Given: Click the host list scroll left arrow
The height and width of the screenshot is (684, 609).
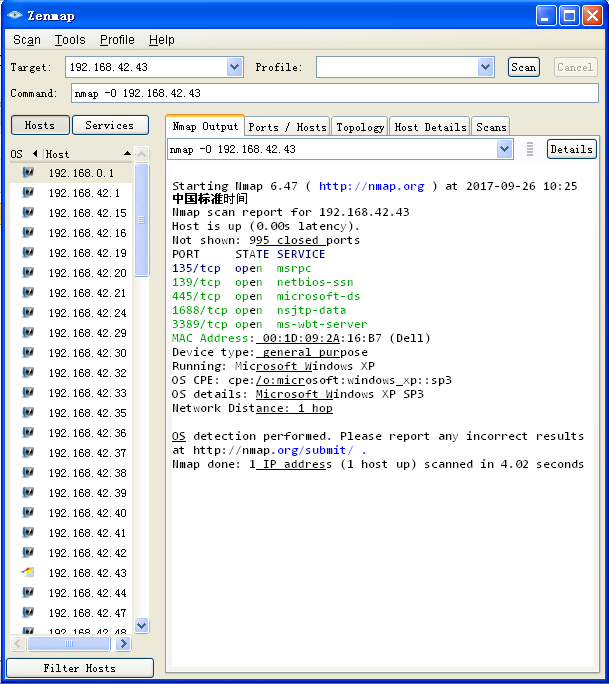Looking at the screenshot, I should 17,643.
